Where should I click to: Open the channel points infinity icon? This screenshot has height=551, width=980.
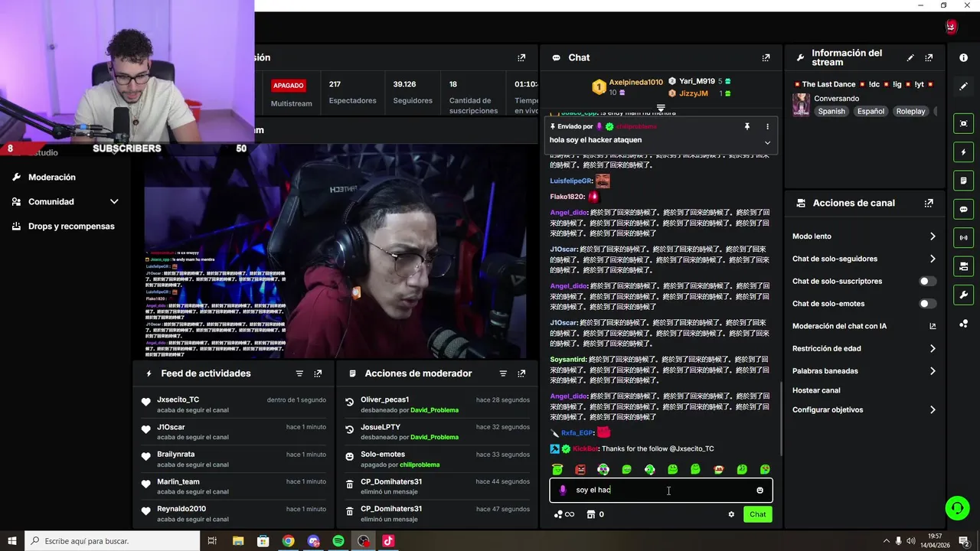564,514
